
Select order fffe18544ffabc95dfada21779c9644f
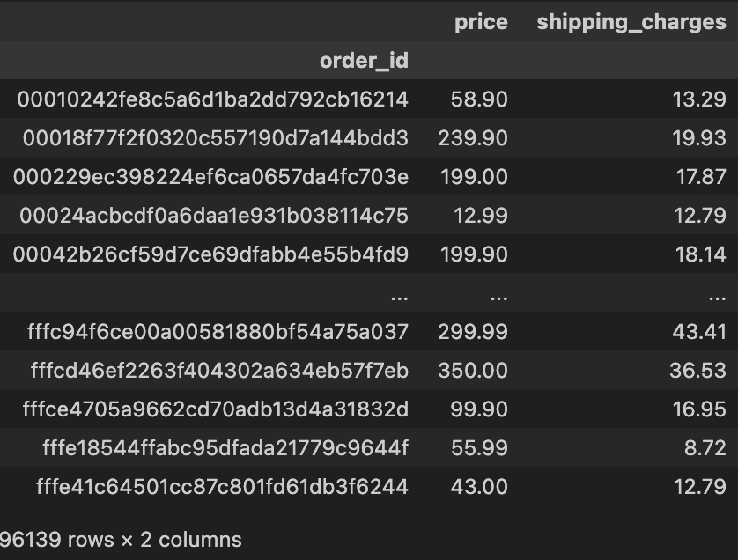tap(225, 447)
